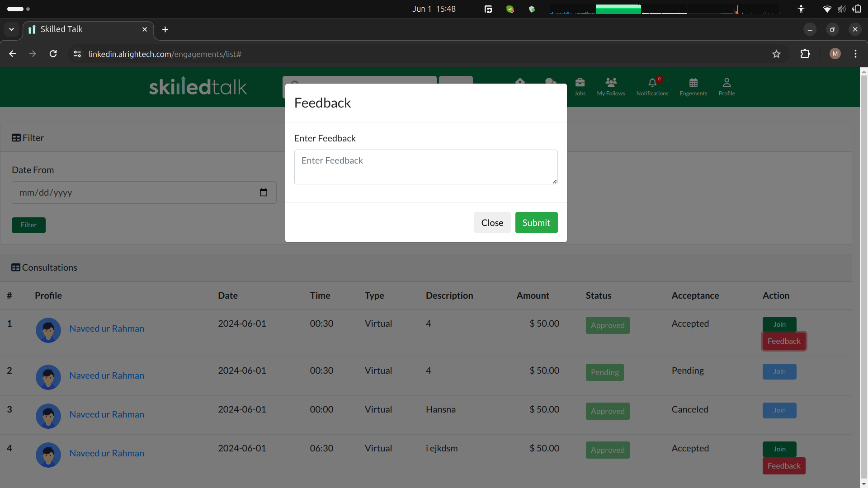View site information in address bar
The image size is (868, 488).
pyautogui.click(x=77, y=54)
